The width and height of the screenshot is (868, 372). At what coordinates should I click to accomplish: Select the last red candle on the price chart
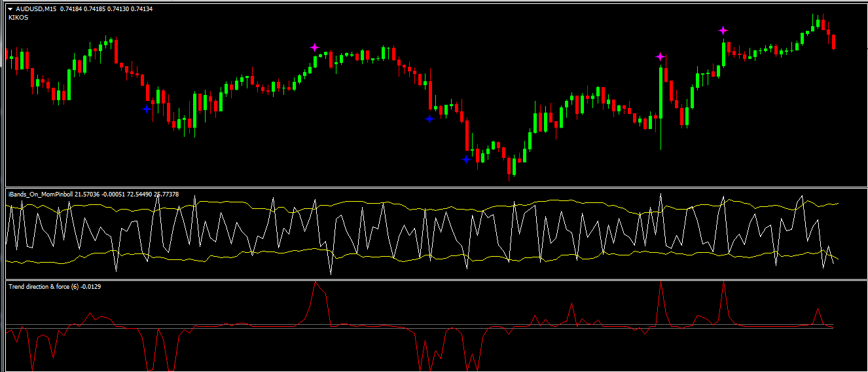(833, 42)
